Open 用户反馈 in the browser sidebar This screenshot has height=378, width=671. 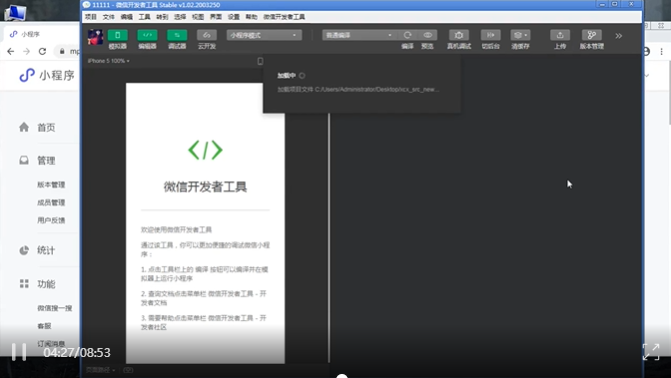(51, 220)
